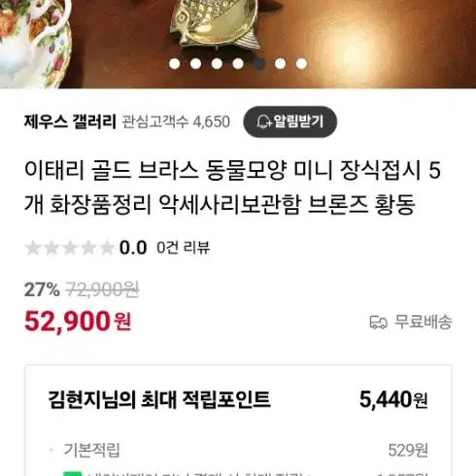This screenshot has width=476, height=476.
Task: Open the 제우스 갤러리 store page
Action: coord(70,121)
